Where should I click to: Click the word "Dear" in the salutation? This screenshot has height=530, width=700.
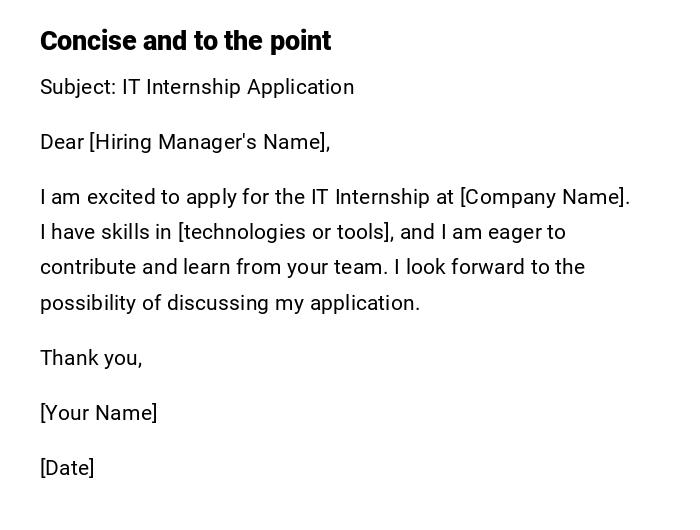coord(62,142)
